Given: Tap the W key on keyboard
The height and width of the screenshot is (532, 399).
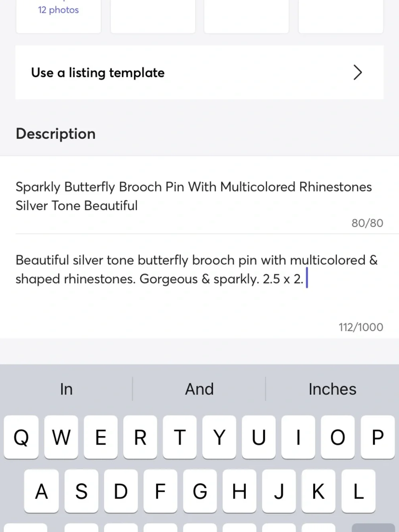Looking at the screenshot, I should pyautogui.click(x=61, y=437).
